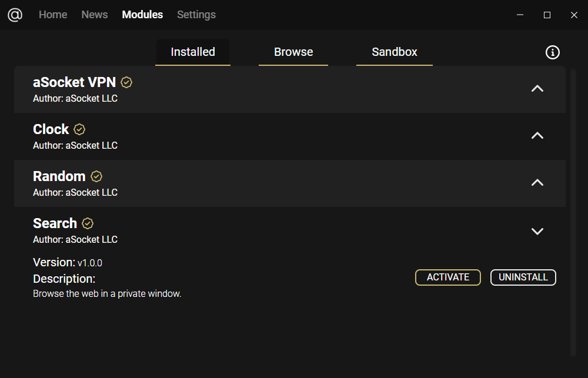Screen dimensions: 588x378
Task: Switch to the Browse tab
Action: click(x=293, y=52)
